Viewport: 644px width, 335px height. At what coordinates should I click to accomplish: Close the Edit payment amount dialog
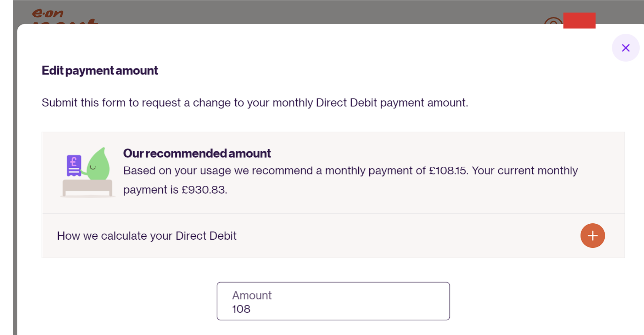click(x=626, y=48)
